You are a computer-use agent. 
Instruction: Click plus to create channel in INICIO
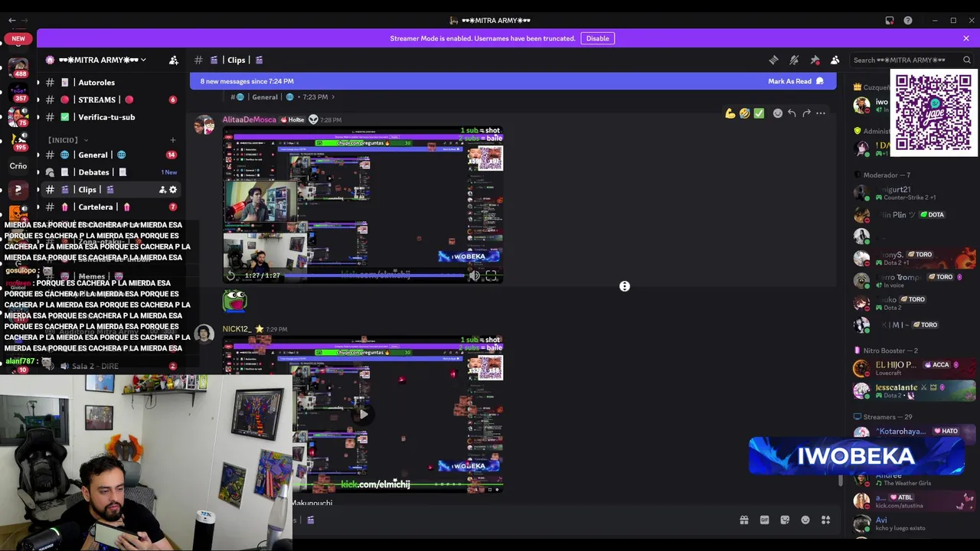pos(173,140)
